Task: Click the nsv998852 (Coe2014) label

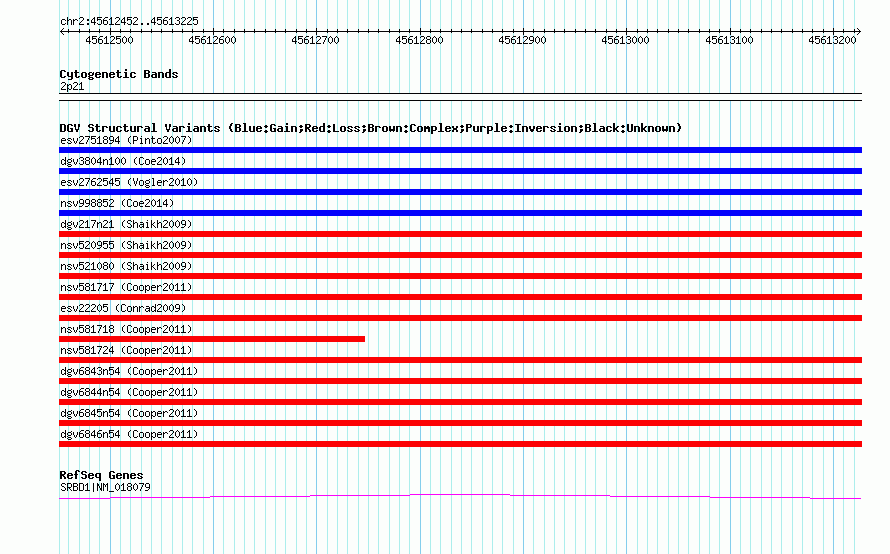Action: [x=117, y=203]
